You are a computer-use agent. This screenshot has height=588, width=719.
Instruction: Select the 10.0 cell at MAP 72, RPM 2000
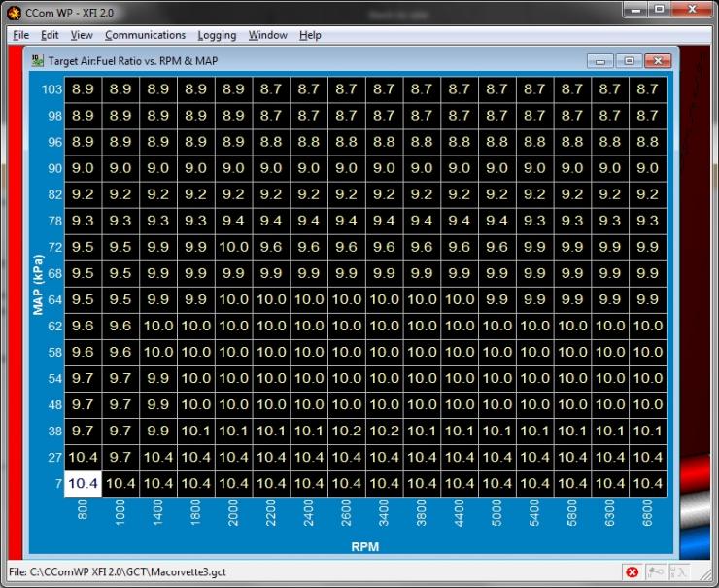tap(233, 247)
